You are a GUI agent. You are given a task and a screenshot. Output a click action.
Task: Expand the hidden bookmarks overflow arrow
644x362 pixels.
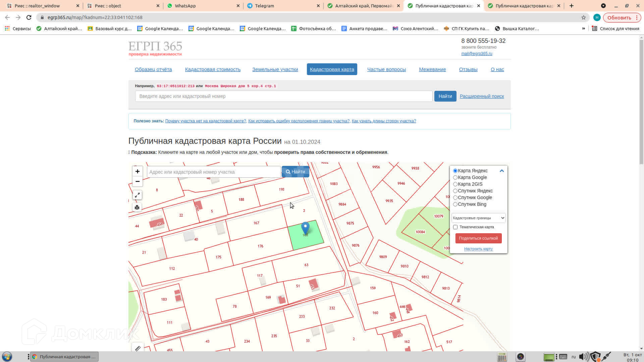coord(584,28)
